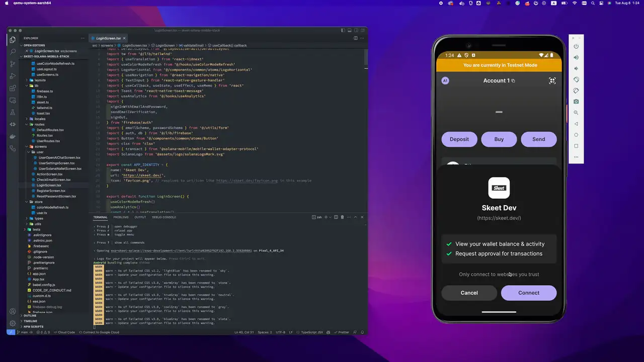Image resolution: width=644 pixels, height=362 pixels.
Task: Tap the Connect button in wallet dialog
Action: (528, 293)
